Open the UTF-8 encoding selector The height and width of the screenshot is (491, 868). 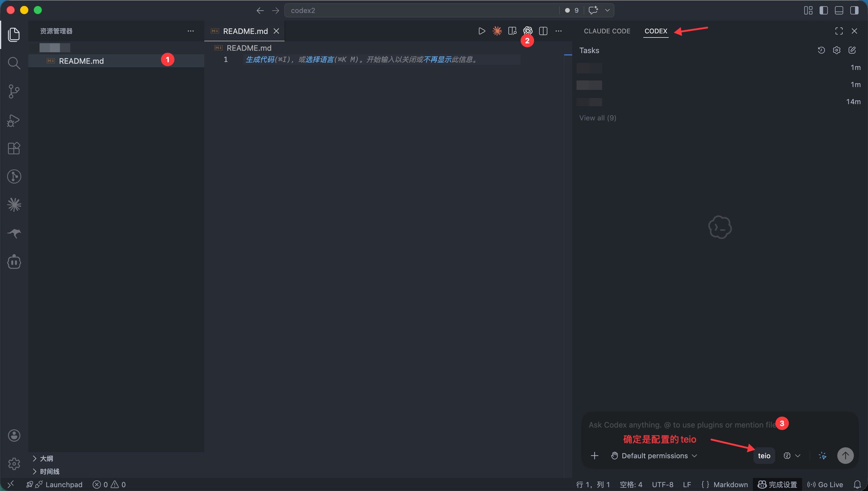click(663, 485)
